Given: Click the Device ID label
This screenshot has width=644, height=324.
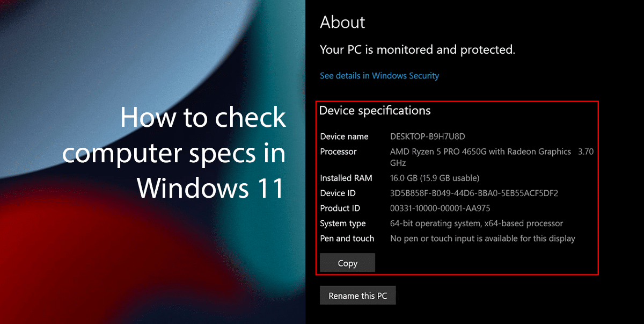Looking at the screenshot, I should tap(337, 193).
